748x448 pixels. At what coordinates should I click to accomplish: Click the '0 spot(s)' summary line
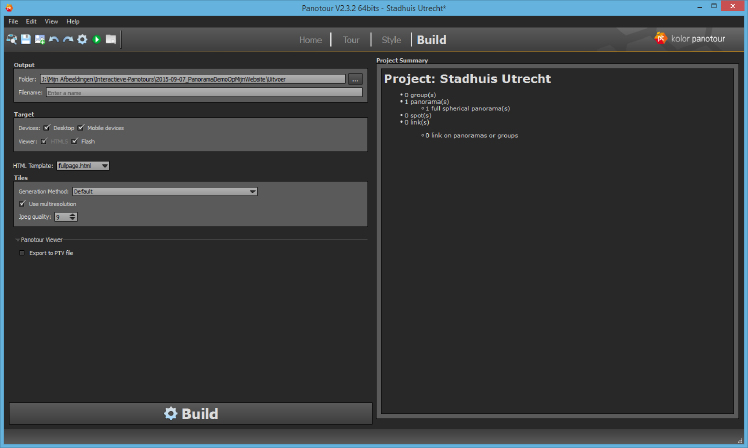(416, 115)
